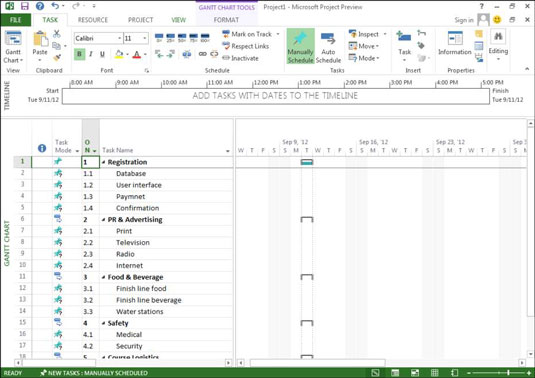Select the Television task row
The width and height of the screenshot is (535, 378).
pos(124,243)
